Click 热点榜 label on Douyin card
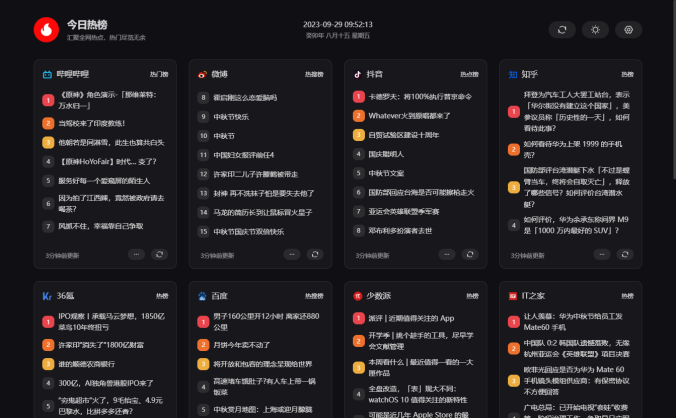Viewport: 676px width, 418px height. pyautogui.click(x=469, y=75)
